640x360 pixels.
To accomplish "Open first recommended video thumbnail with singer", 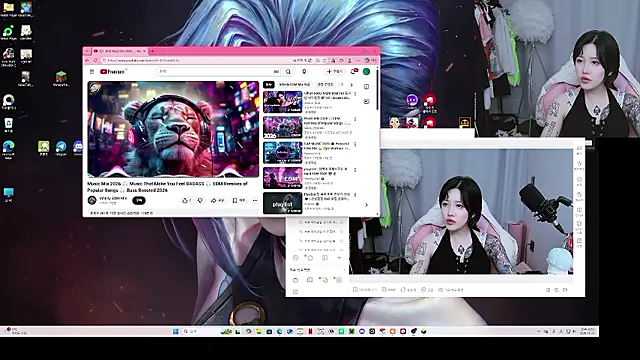I will coord(282,102).
